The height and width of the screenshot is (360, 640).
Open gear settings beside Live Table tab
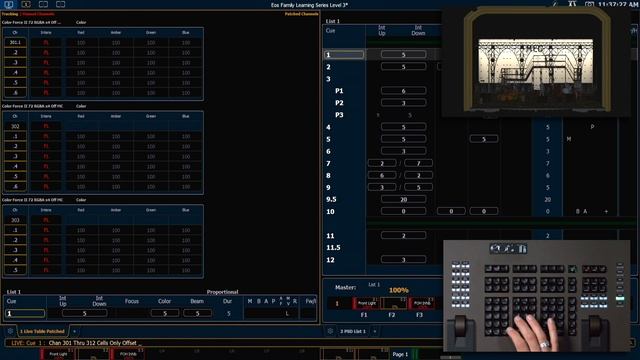click(10, 331)
